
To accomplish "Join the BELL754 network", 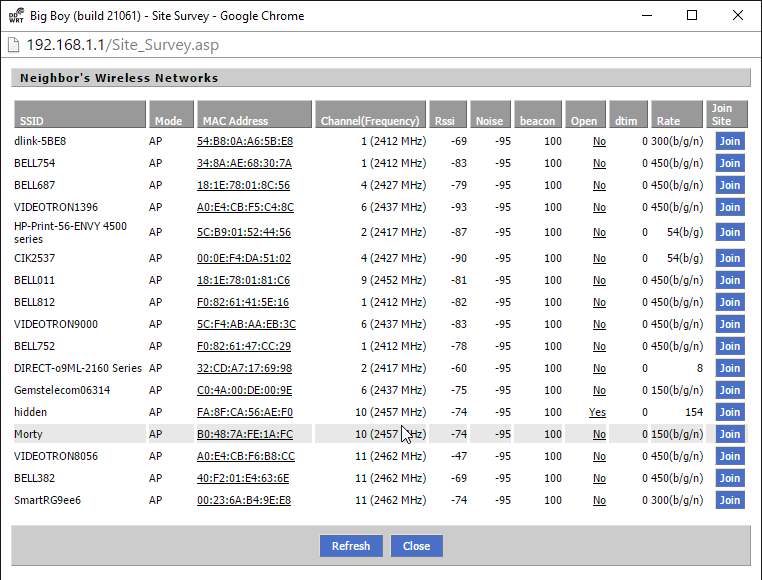I will click(x=729, y=163).
